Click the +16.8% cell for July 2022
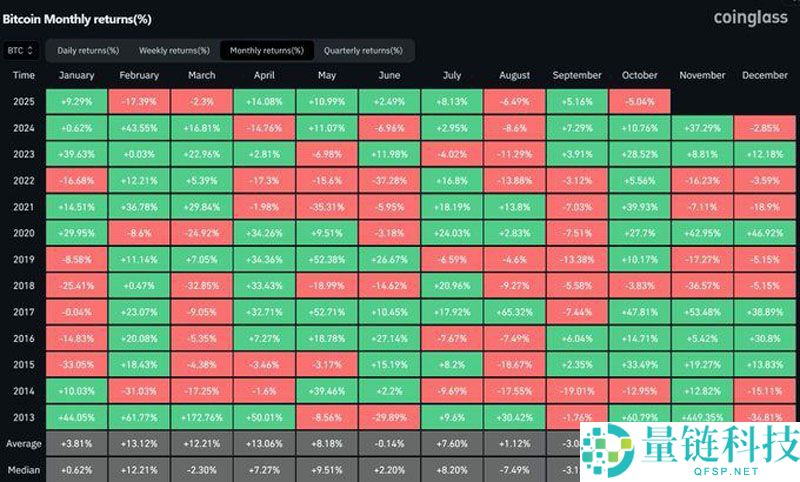This screenshot has height=482, width=800. [452, 181]
